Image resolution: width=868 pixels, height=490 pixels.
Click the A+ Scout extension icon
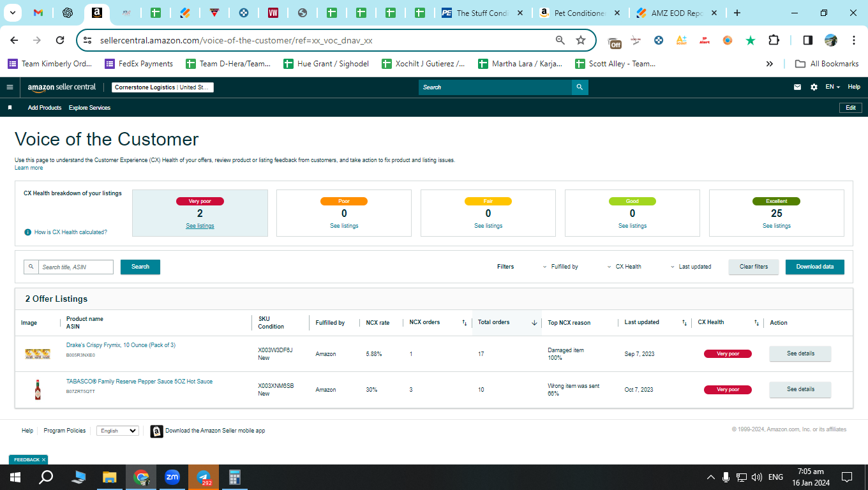coord(682,40)
